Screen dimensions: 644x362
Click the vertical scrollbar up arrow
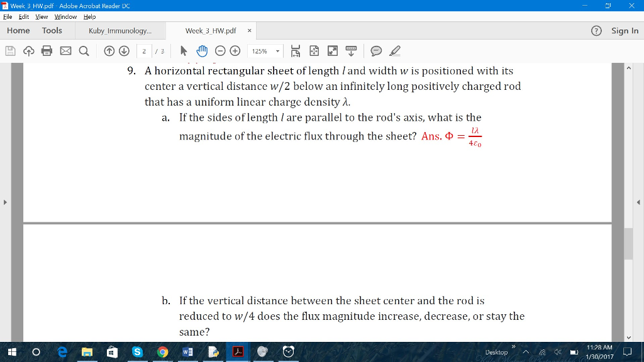[x=628, y=68]
